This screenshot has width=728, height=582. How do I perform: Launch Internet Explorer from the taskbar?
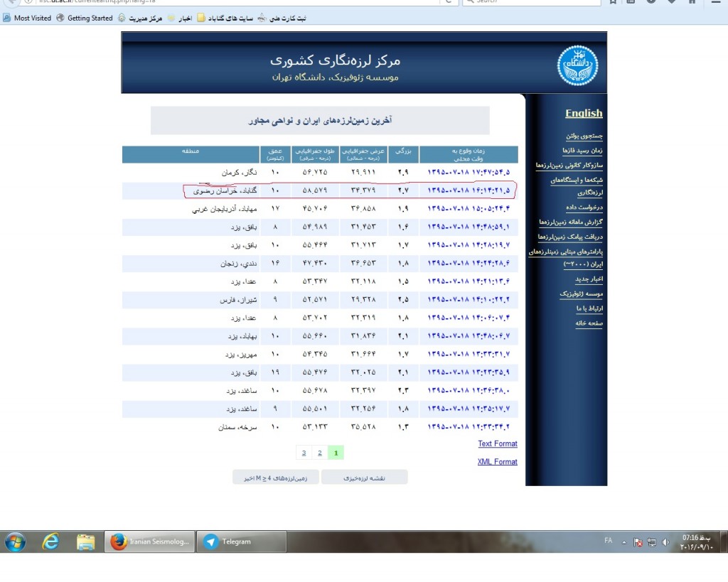pos(50,541)
